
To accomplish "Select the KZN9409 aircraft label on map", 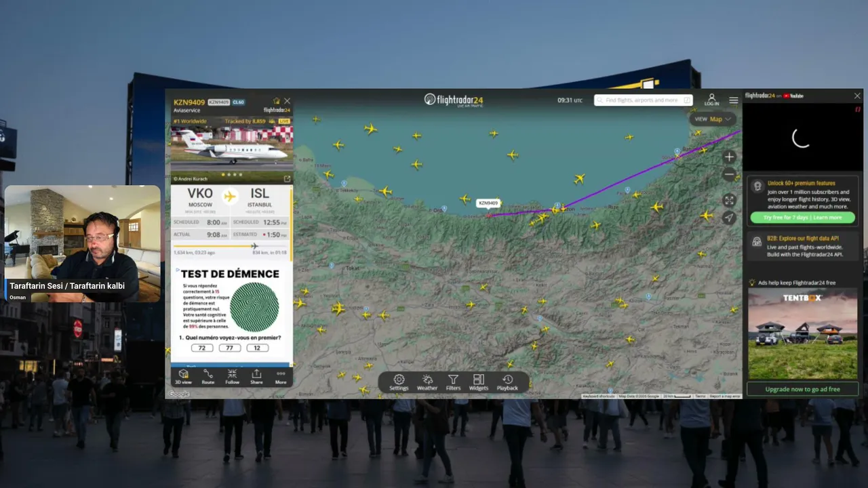I will [488, 203].
